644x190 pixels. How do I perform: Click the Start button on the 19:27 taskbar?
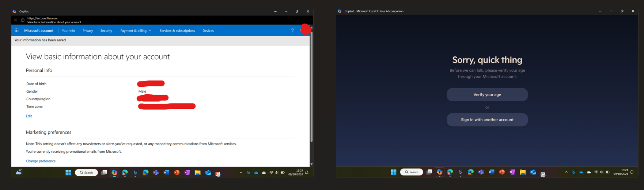(68, 172)
